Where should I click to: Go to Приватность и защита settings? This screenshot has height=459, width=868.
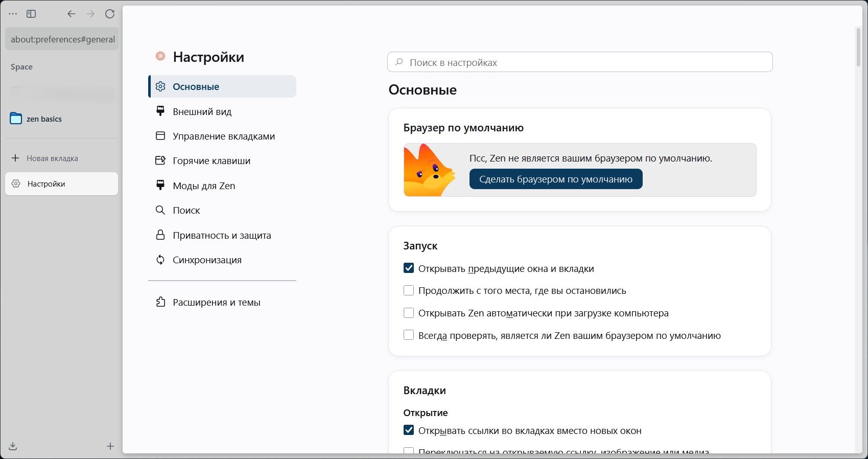pyautogui.click(x=222, y=235)
